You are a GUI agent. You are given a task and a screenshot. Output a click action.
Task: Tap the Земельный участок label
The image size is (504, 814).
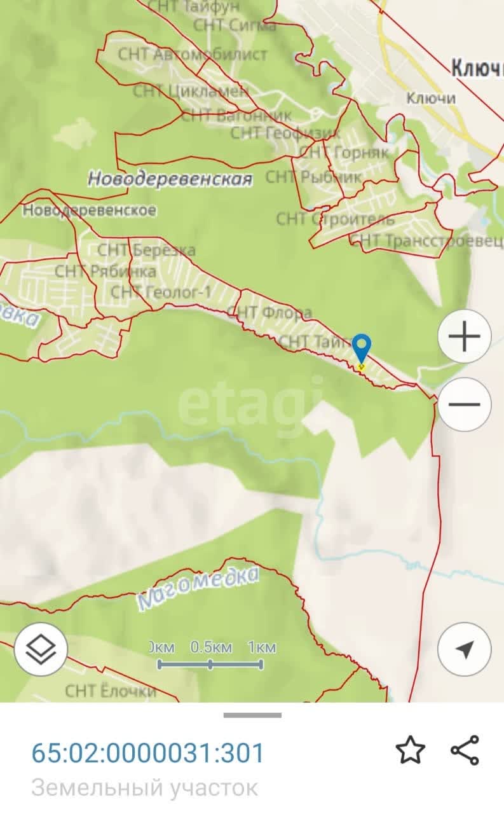click(x=145, y=788)
